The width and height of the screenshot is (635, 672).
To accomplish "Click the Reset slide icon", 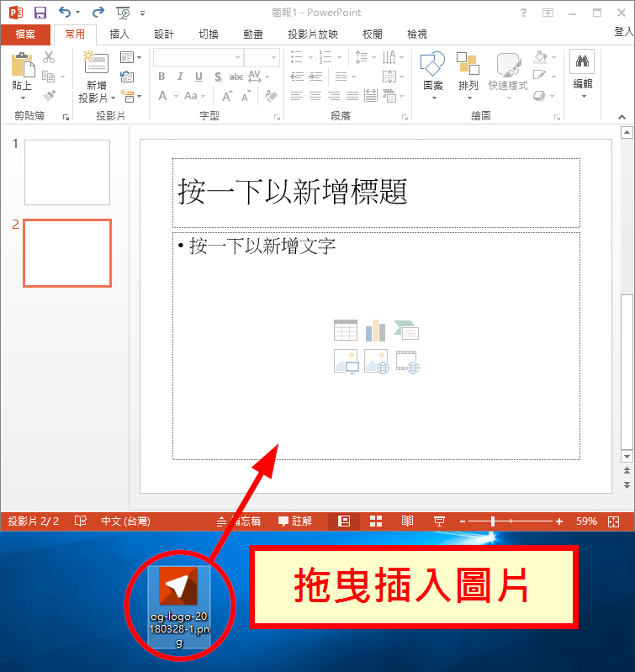I will tap(127, 77).
